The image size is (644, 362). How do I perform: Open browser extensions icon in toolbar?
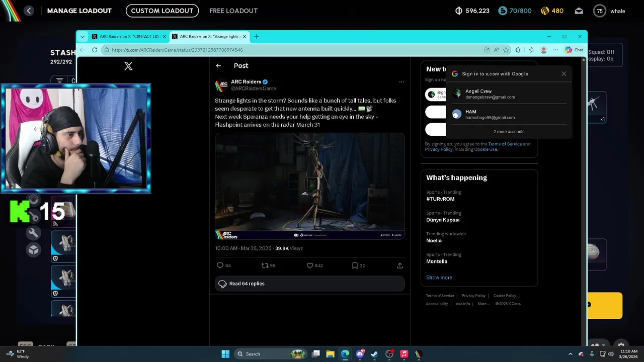click(518, 50)
